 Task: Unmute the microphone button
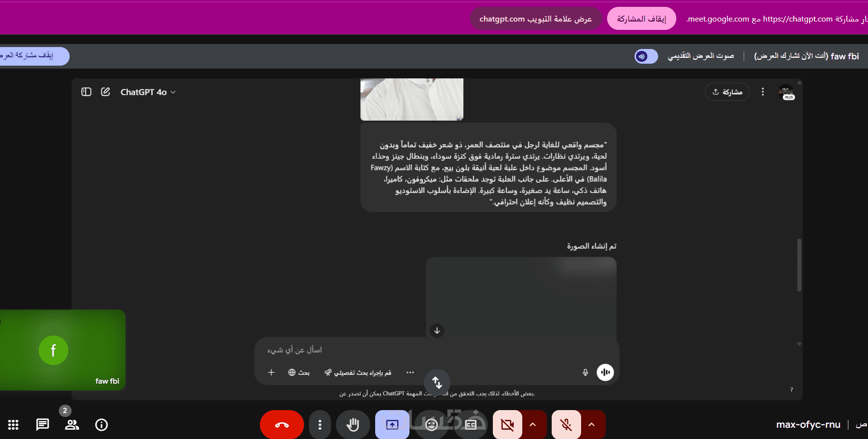click(566, 425)
